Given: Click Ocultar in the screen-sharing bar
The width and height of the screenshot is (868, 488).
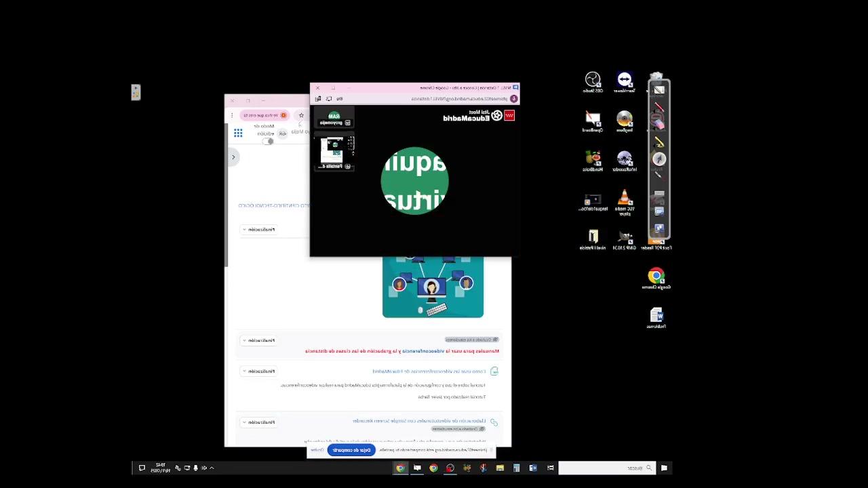Looking at the screenshot, I should pos(317,450).
